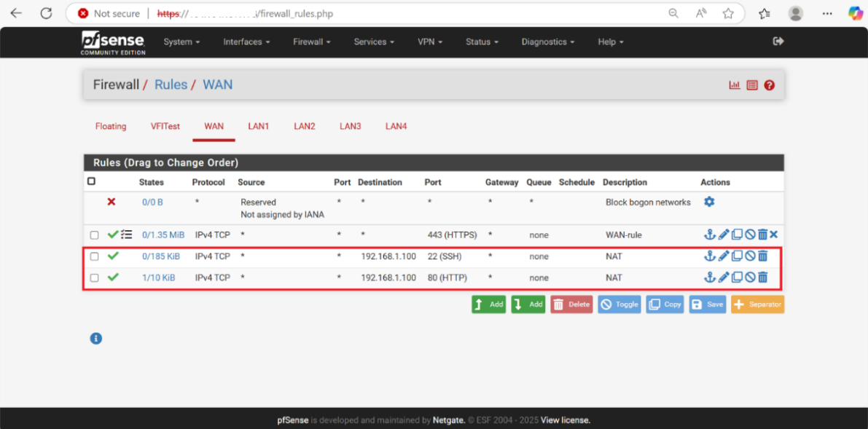Select the LAN4 tab
868x429 pixels.
coord(396,126)
